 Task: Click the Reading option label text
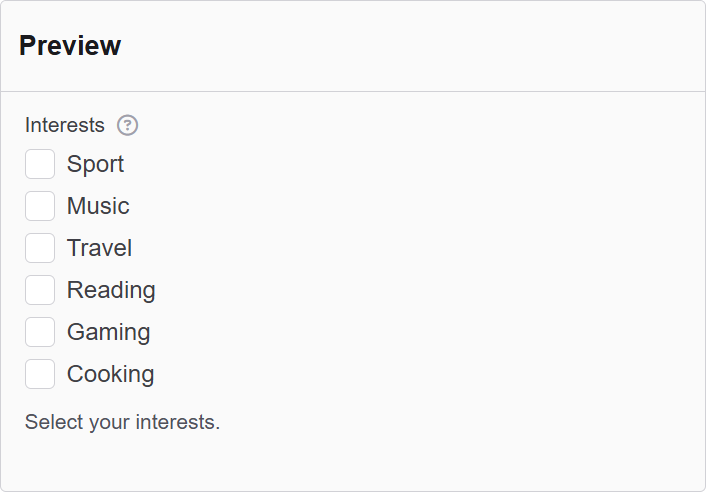[111, 290]
